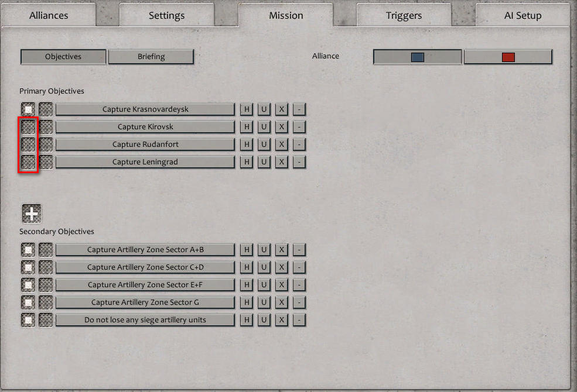The height and width of the screenshot is (392, 577).
Task: Click X button for Sector E+F objective
Action: [x=282, y=285]
